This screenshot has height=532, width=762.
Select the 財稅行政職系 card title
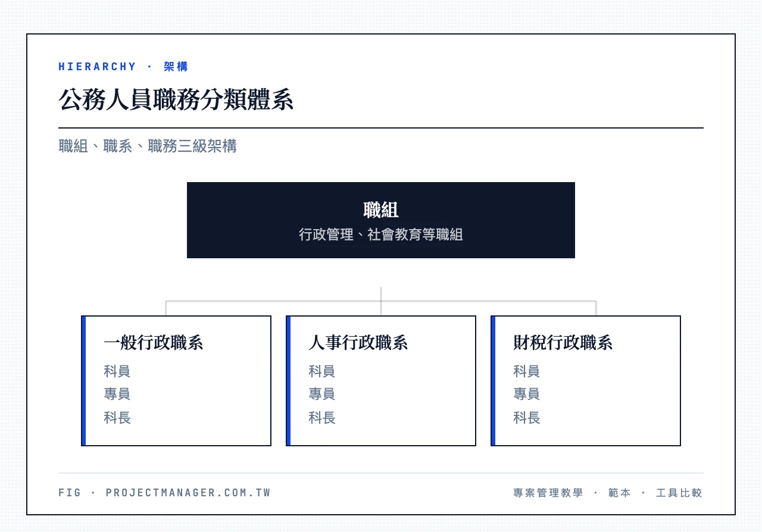[563, 343]
